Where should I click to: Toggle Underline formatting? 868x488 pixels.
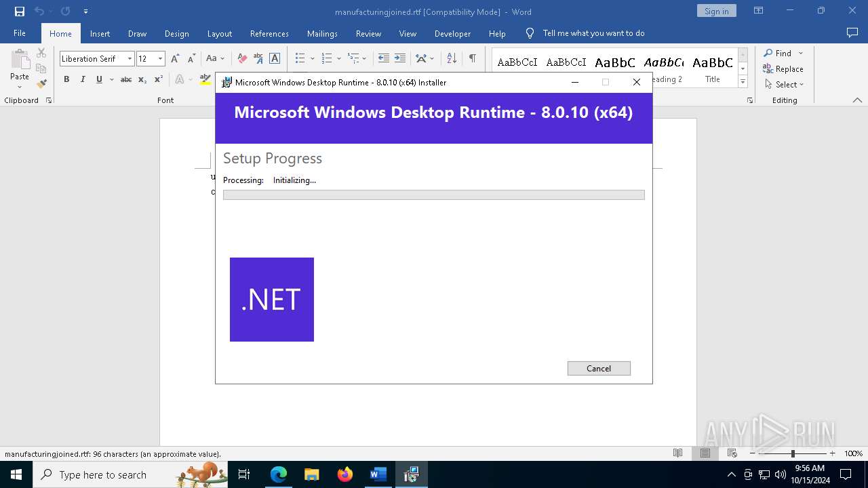pos(99,79)
